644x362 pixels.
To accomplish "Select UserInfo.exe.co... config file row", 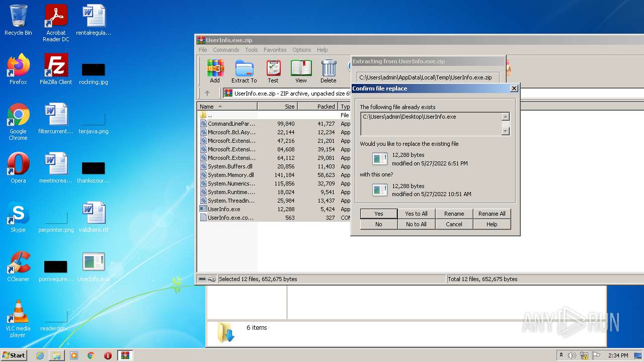I will (x=275, y=218).
